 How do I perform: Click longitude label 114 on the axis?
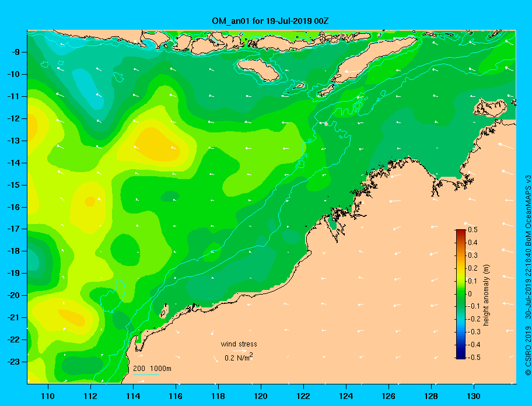pyautogui.click(x=133, y=396)
